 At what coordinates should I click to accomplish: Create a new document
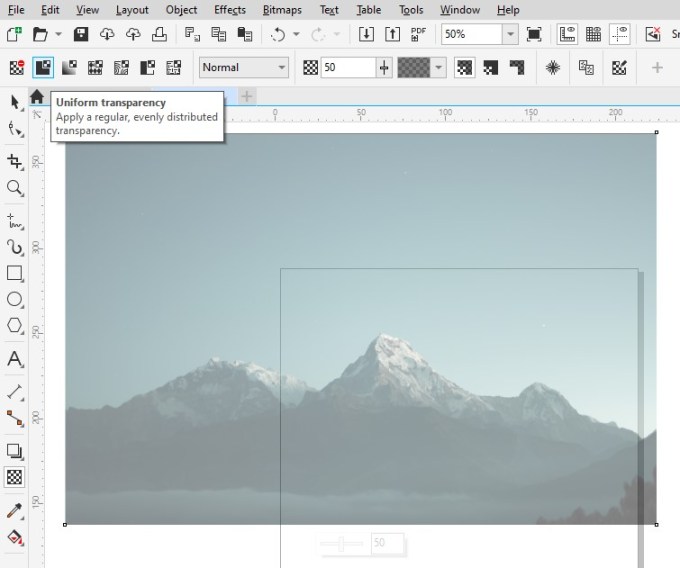(14, 34)
